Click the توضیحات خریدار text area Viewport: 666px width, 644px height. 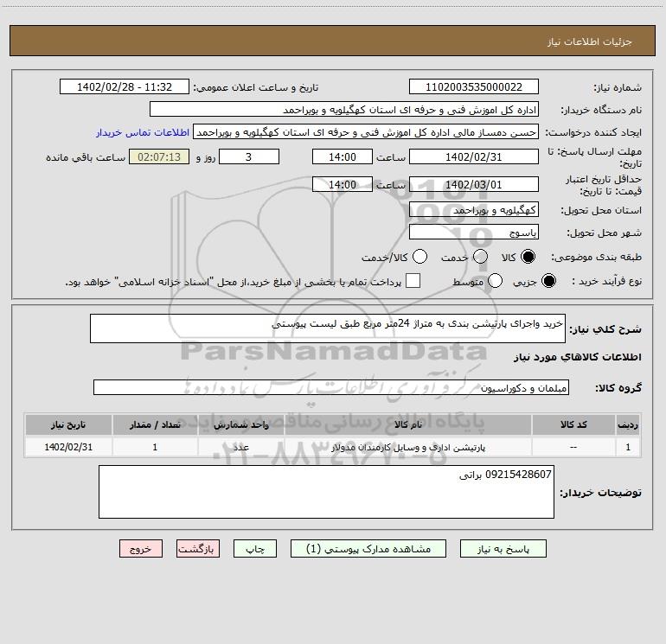point(326,492)
